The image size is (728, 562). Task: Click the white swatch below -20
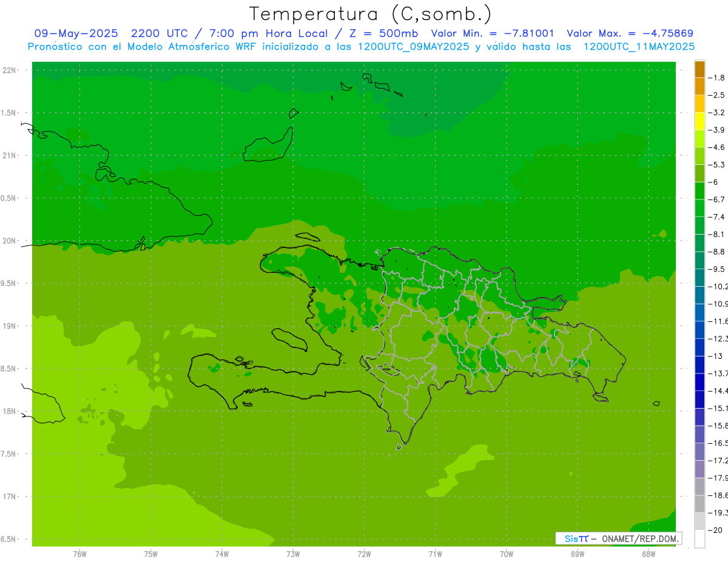699,539
